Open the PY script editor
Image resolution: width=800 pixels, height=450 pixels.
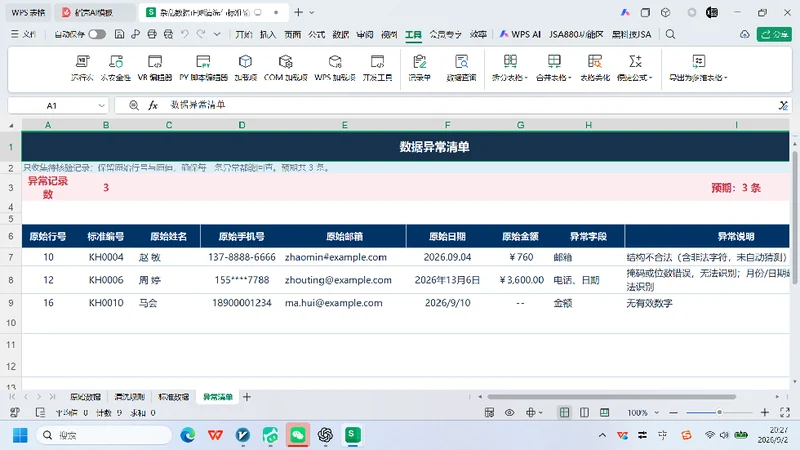[203, 68]
